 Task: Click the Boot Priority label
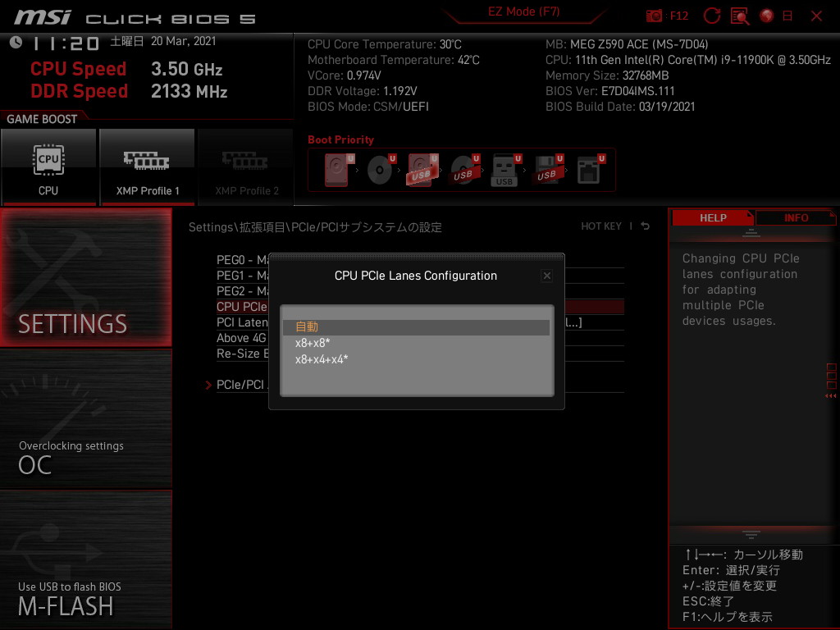tap(340, 139)
